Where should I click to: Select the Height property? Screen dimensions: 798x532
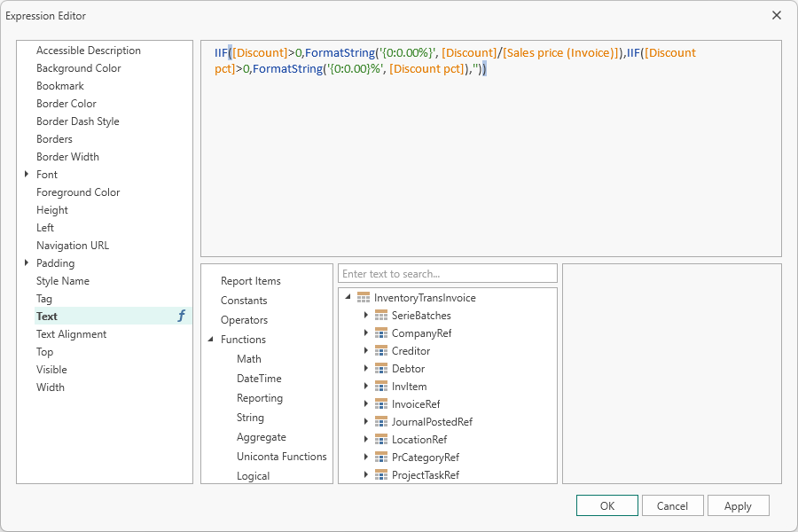(x=52, y=210)
